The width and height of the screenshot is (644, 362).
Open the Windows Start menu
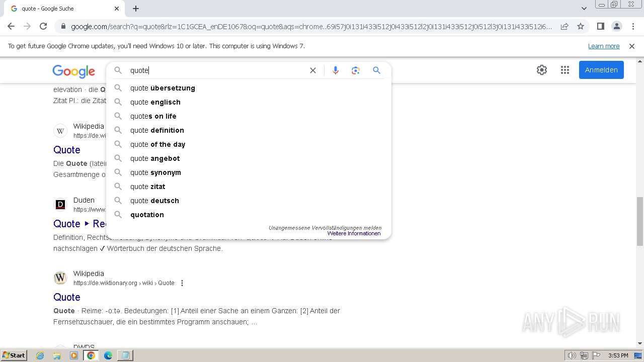click(x=14, y=355)
